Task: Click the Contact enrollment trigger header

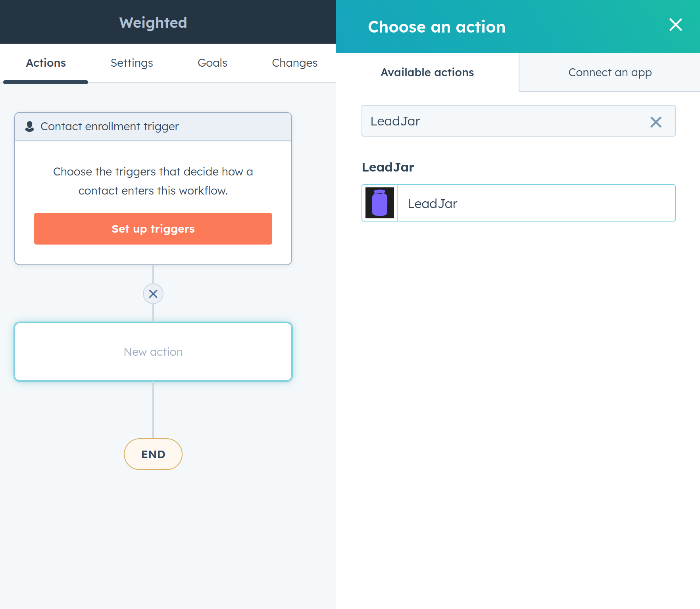Action: (x=110, y=126)
